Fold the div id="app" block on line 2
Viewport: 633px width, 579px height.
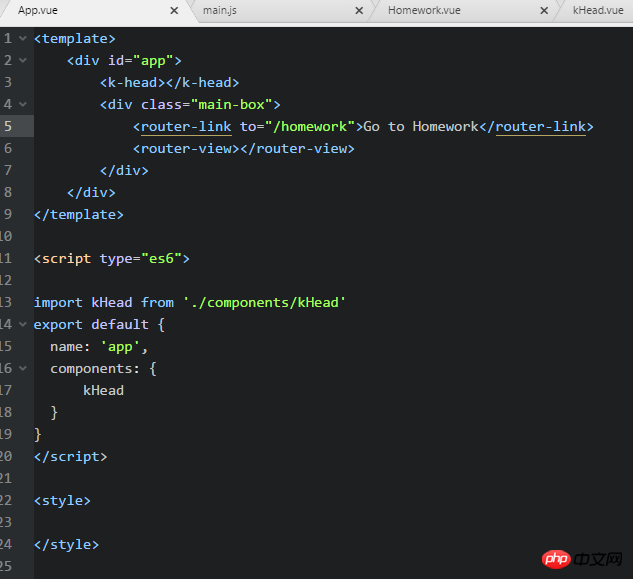(x=22, y=60)
